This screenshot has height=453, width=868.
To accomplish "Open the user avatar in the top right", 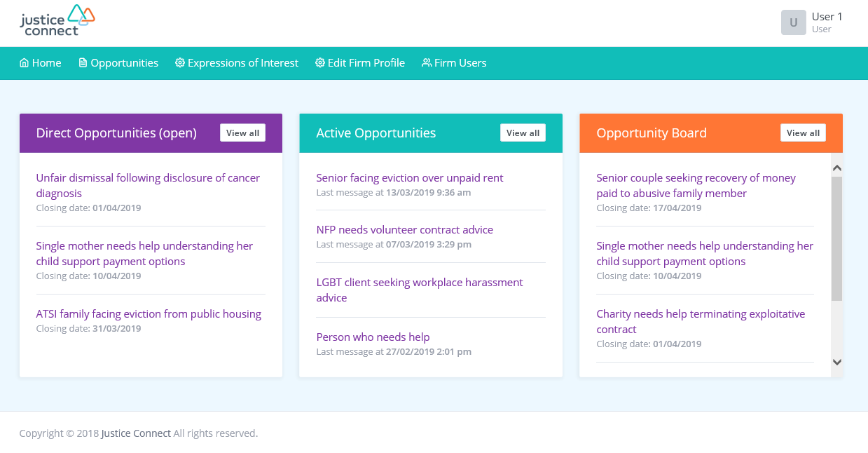I will click(x=793, y=22).
